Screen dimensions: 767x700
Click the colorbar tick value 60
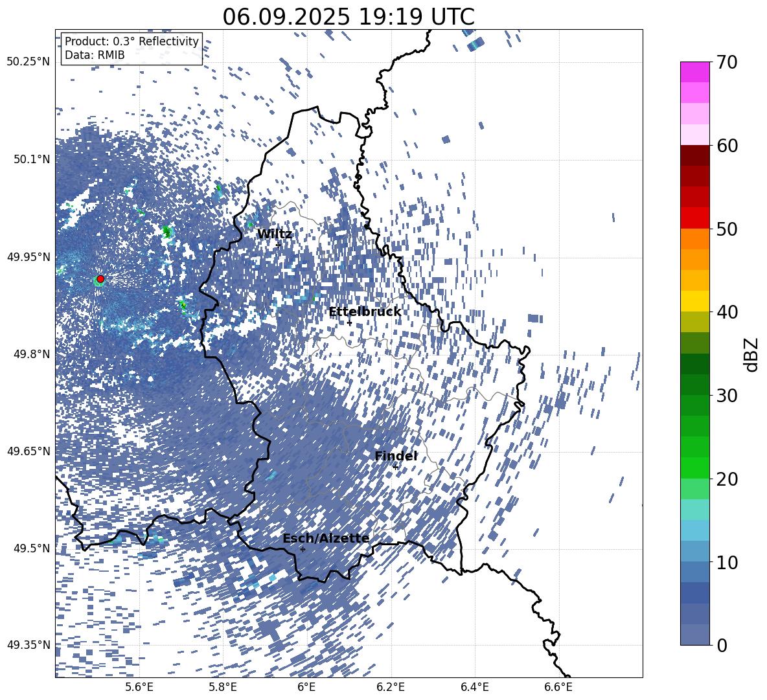click(x=727, y=146)
